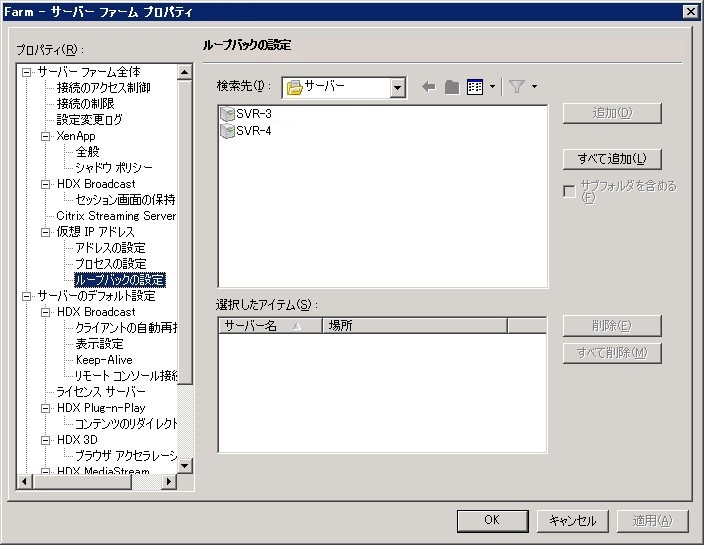The image size is (704, 545).
Task: Collapse the HDX Plug-n-Play tree node
Action: (x=45, y=408)
